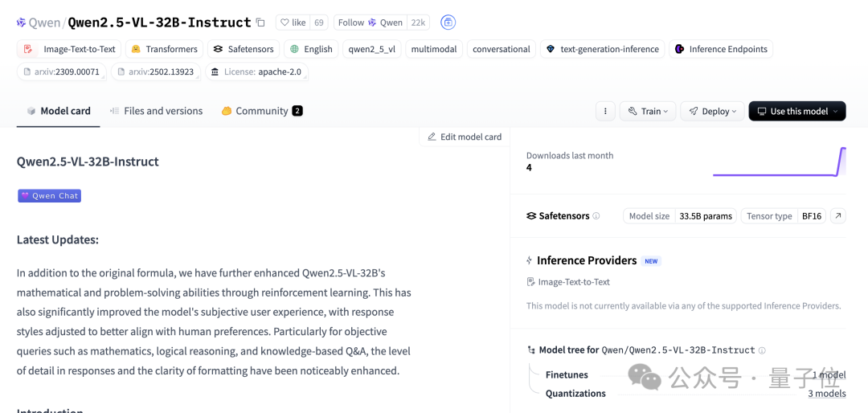Expand the Deploy dropdown
868x413 pixels.
712,112
